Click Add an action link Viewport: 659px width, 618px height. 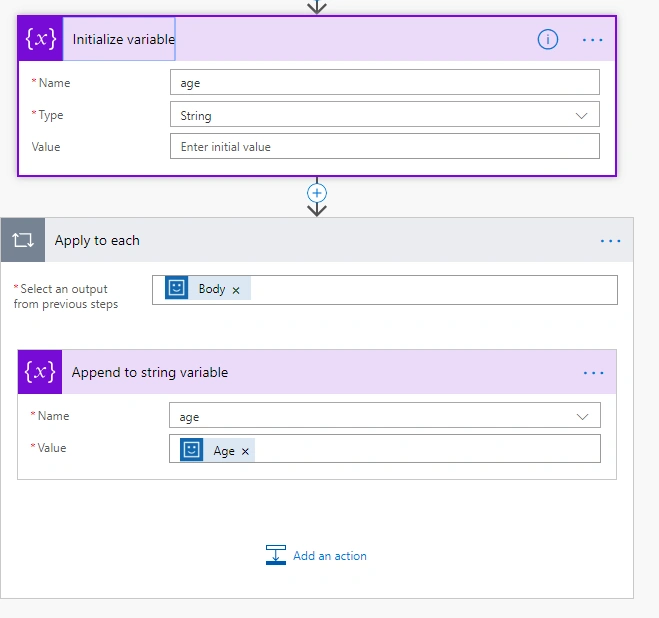330,556
